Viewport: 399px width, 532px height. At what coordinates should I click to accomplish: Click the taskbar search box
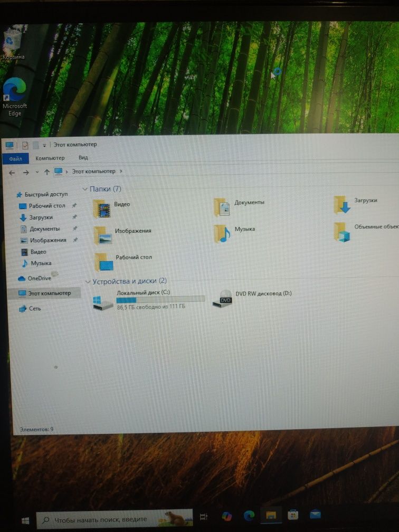pos(115,519)
